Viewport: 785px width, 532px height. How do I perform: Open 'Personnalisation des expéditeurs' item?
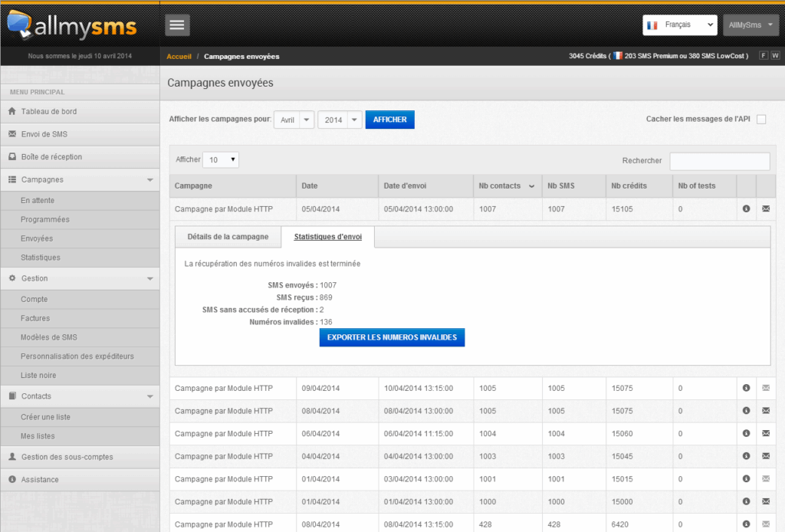[x=80, y=356]
